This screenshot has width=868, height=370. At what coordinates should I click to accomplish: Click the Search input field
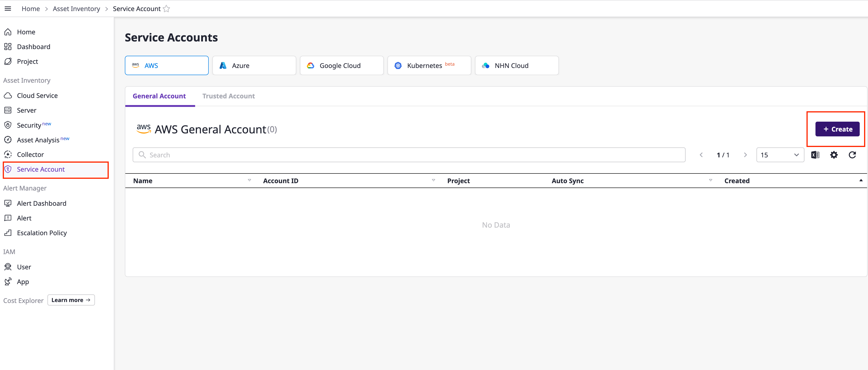point(409,155)
